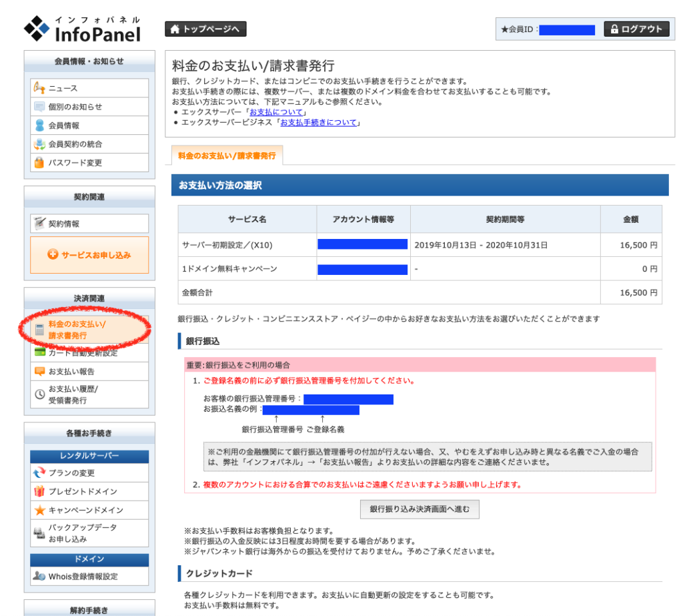Proceed with 銀行振り込み決済画面へ進む
The image size is (683, 616).
click(x=420, y=509)
